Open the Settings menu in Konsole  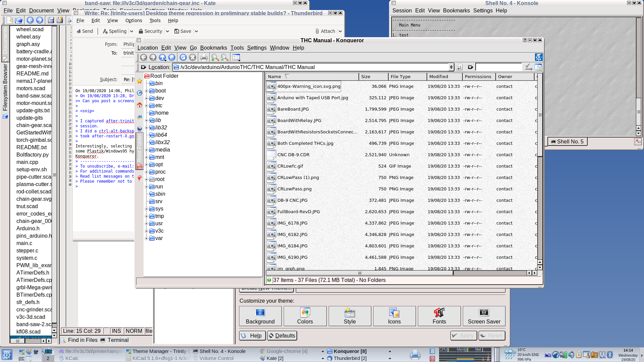coord(483,10)
